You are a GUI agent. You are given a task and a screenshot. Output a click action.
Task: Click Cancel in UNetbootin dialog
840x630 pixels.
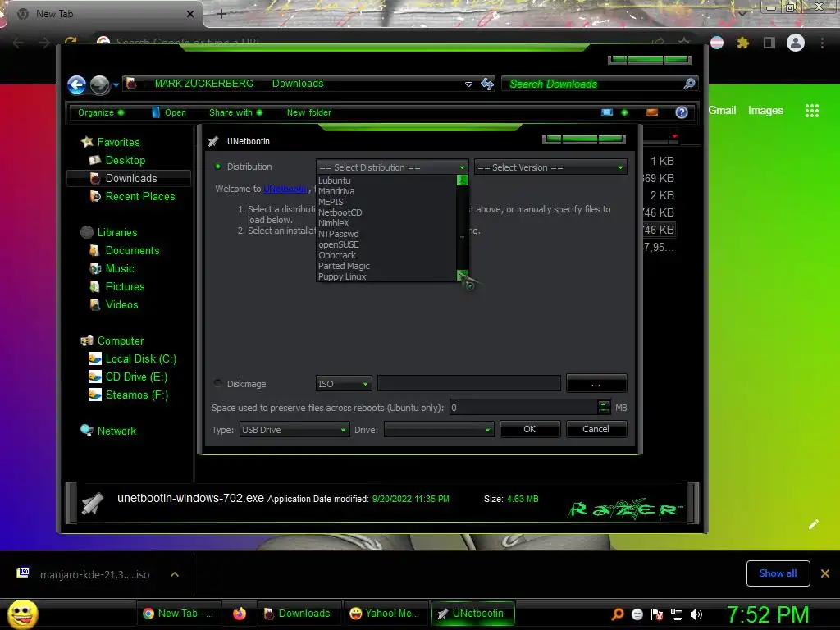596,429
